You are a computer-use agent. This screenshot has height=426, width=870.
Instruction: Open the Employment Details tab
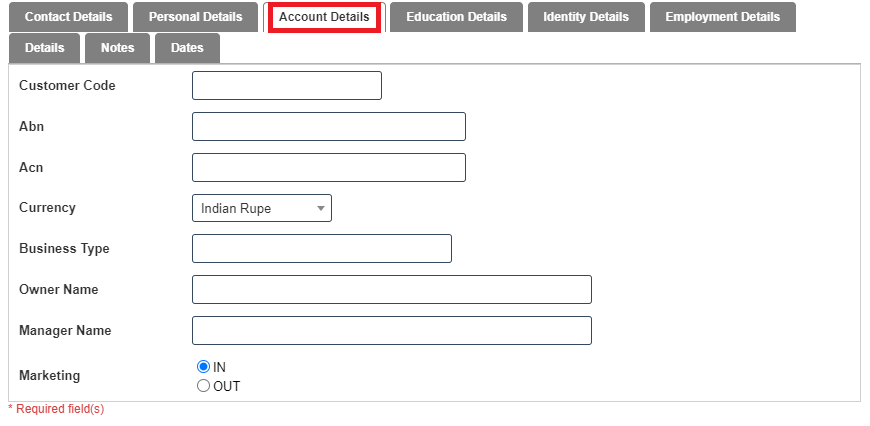pos(722,17)
